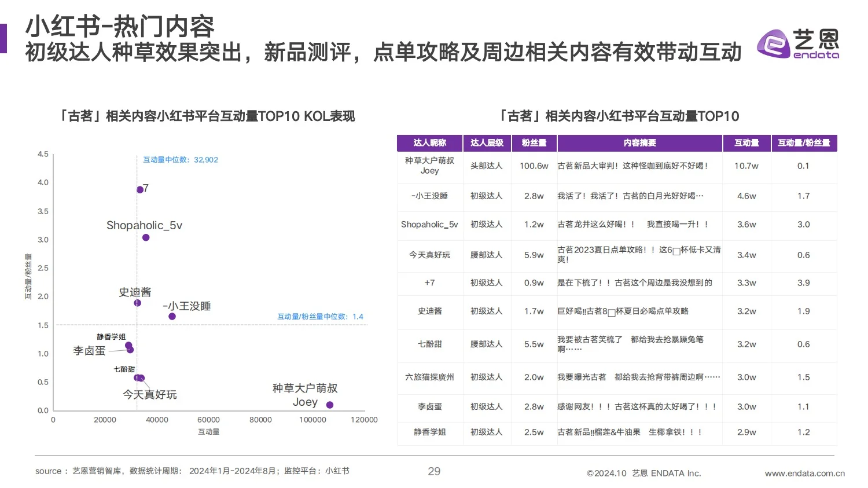This screenshot has height=488, width=868.
Task: Click the summary 古茗2023夏日点单攻略
Action: [x=639, y=255]
